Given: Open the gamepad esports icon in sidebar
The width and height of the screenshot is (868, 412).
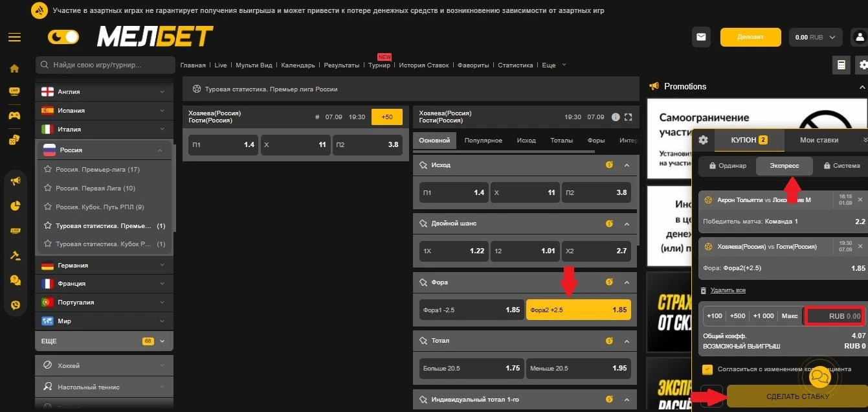Looking at the screenshot, I should pos(14,115).
